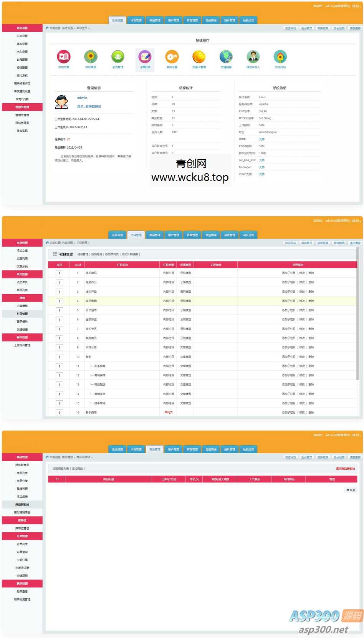Click the 浏览网站 house quick action icon

[280, 57]
